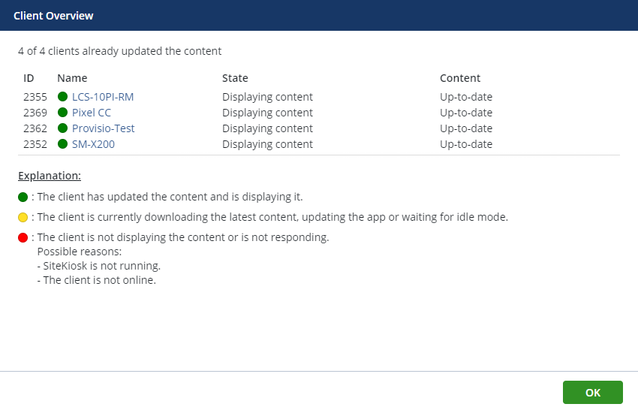Select the ID cell 2355
This screenshot has height=413, width=638.
point(35,97)
